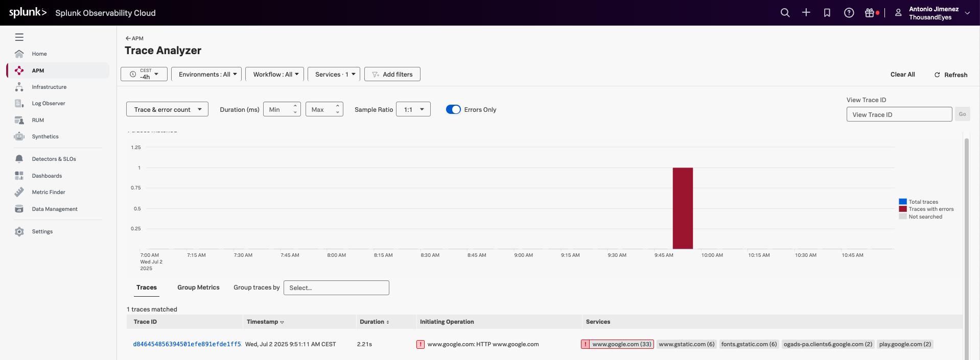The image size is (980, 360).
Task: Click the red error bar in chart
Action: (683, 208)
